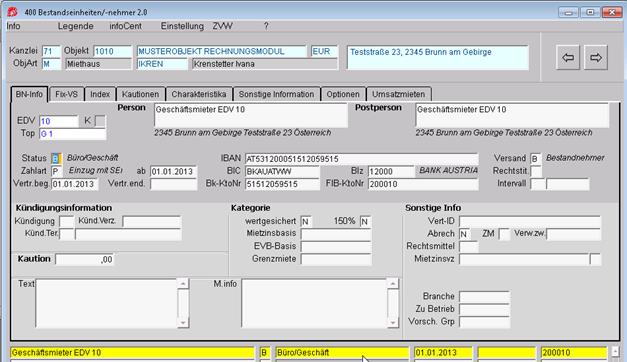Click the Abrech field with N
The image size is (627, 362).
464,234
